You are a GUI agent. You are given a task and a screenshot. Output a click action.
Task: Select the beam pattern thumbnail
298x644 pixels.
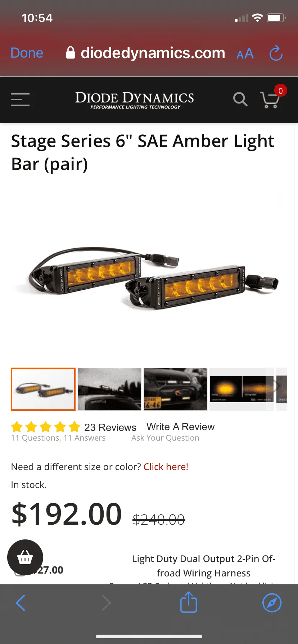[241, 389]
